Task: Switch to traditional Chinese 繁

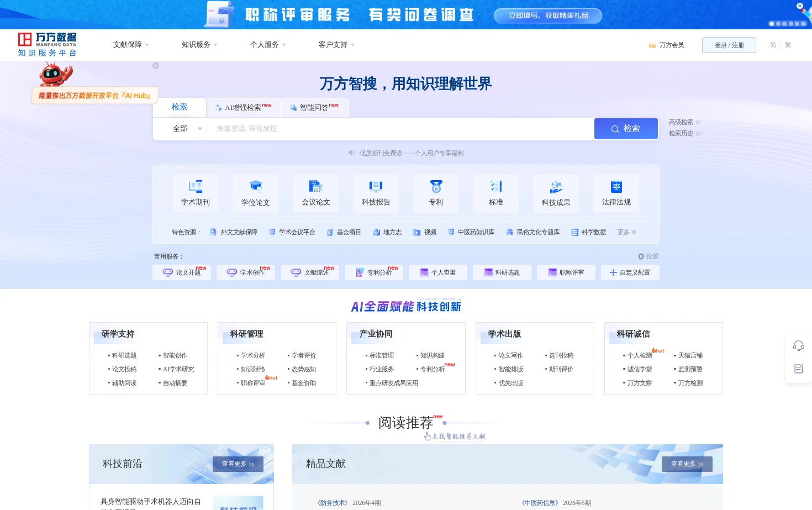Action: [x=788, y=45]
